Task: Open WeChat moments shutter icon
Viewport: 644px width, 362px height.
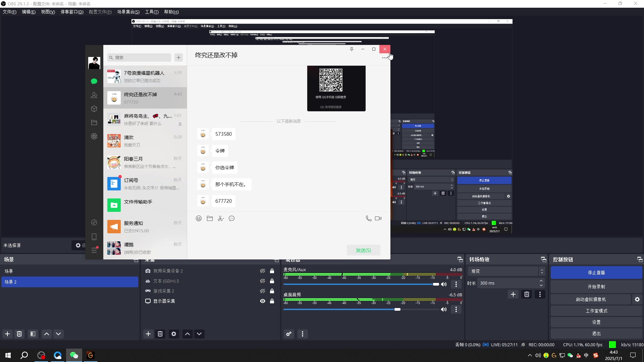Action: pyautogui.click(x=94, y=136)
